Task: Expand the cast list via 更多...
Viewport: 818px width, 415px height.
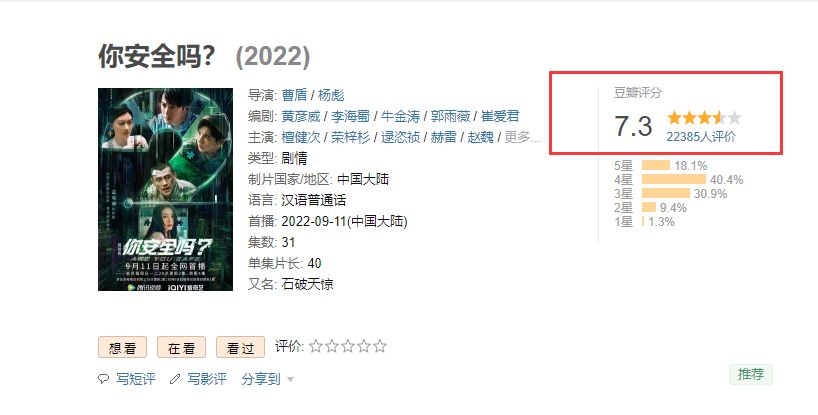Action: pyautogui.click(x=522, y=137)
